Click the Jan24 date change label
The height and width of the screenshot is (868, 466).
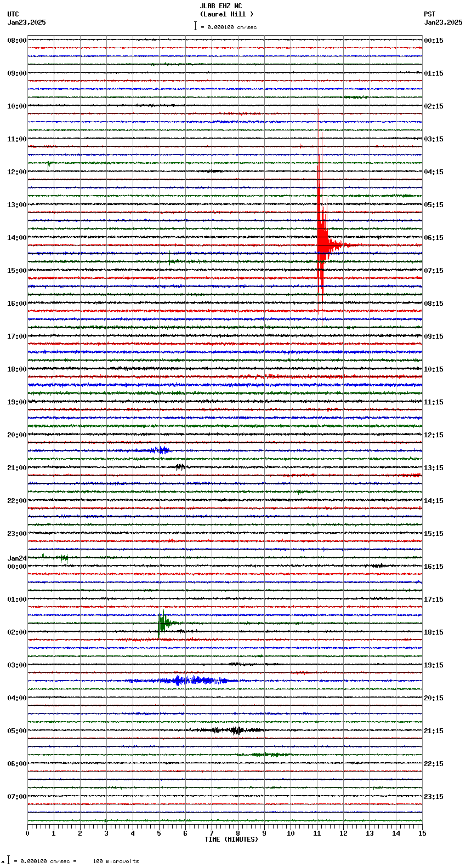17,558
